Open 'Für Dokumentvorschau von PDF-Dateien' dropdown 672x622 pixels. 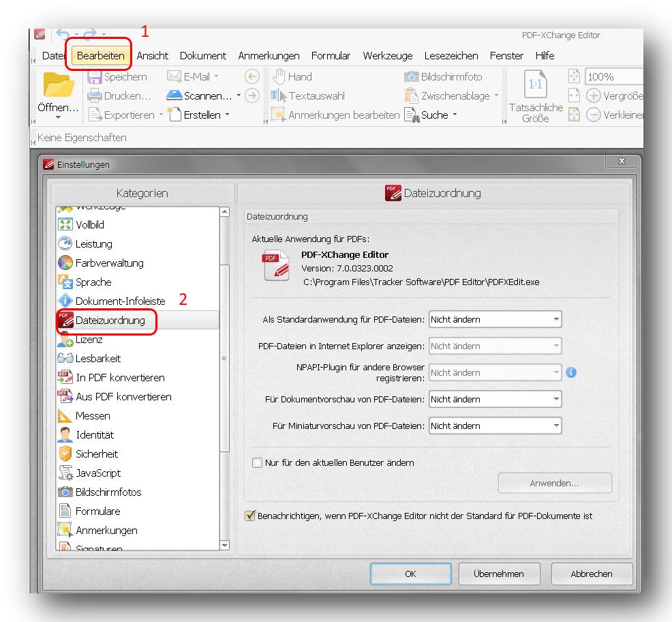(x=495, y=399)
